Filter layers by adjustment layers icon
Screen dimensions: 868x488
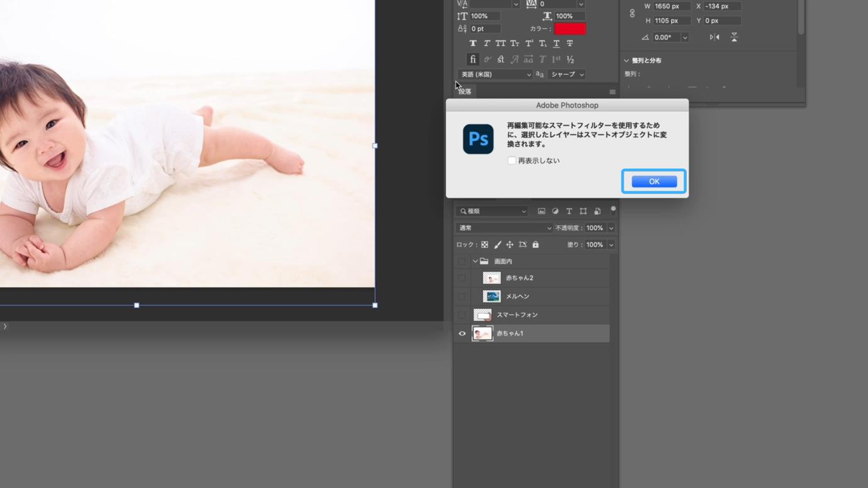pos(555,211)
